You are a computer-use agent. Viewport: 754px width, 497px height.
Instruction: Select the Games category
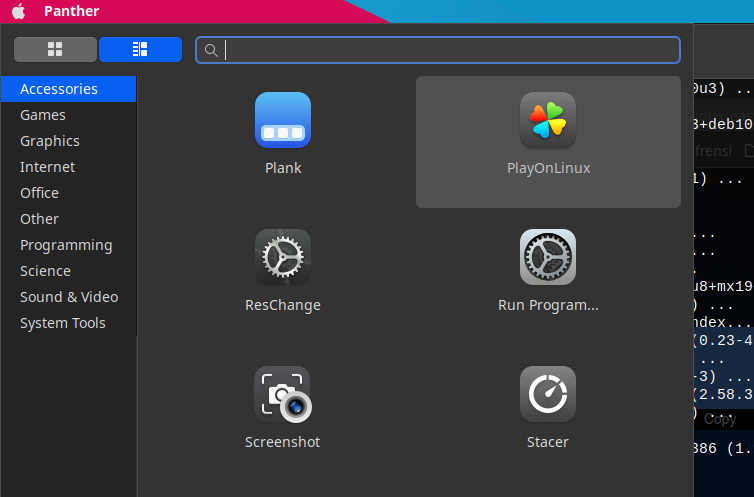pos(68,115)
